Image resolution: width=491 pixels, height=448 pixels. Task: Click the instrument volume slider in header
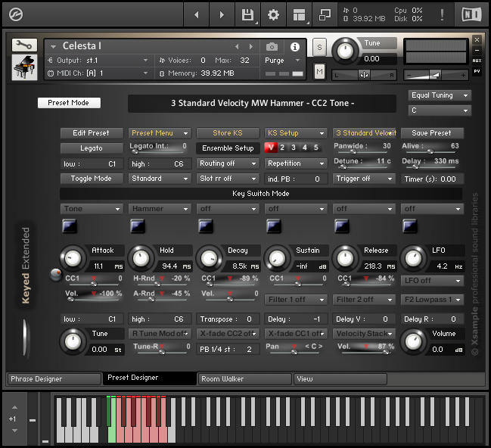tap(436, 75)
